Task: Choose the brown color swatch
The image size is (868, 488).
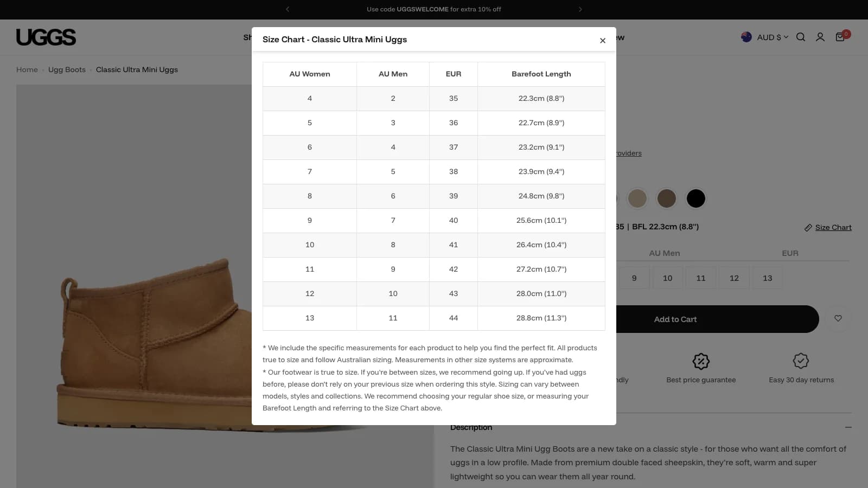Action: (x=667, y=198)
